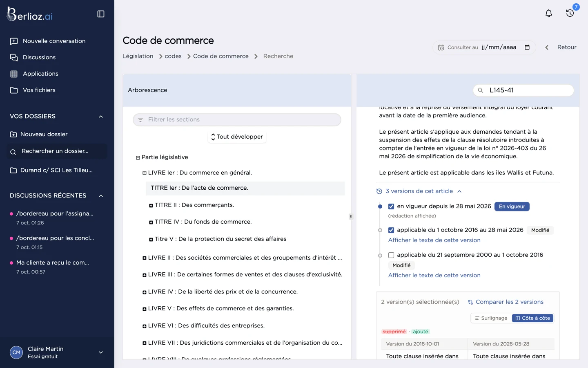Click the search icon next to L145-41

(x=481, y=90)
